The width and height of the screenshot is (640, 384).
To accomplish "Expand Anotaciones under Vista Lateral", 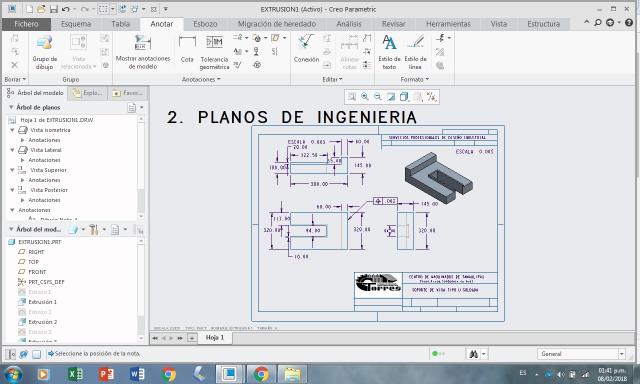I will (22, 160).
